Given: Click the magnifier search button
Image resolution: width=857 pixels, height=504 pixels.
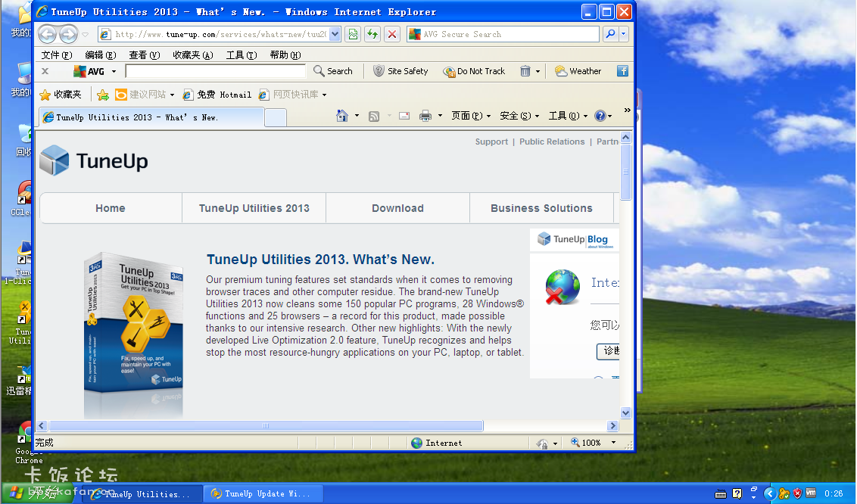Looking at the screenshot, I should point(610,34).
